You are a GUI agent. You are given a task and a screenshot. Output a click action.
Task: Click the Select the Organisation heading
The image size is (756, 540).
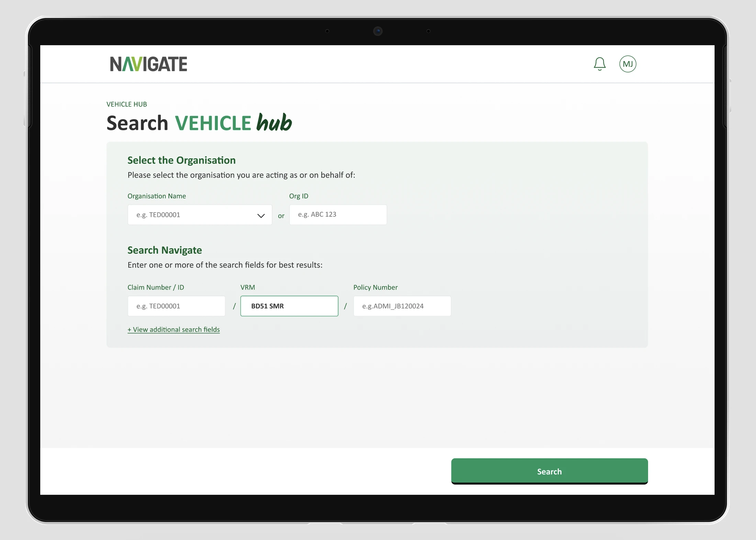[x=181, y=160]
